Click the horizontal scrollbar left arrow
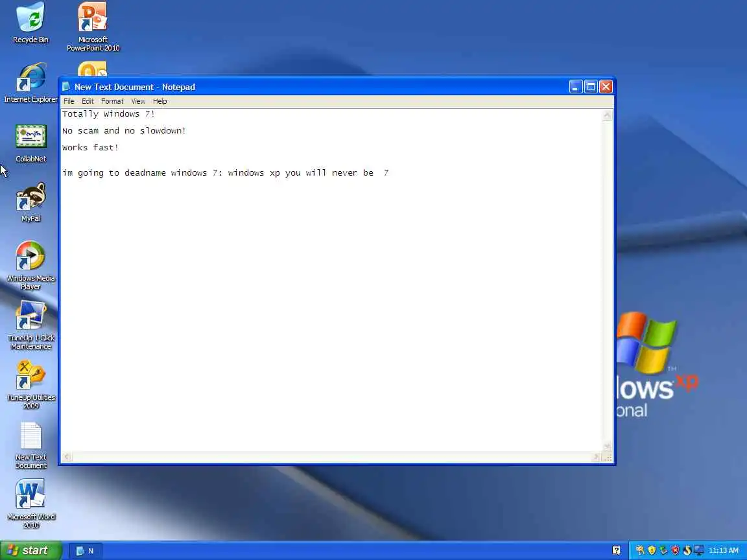 coord(67,457)
